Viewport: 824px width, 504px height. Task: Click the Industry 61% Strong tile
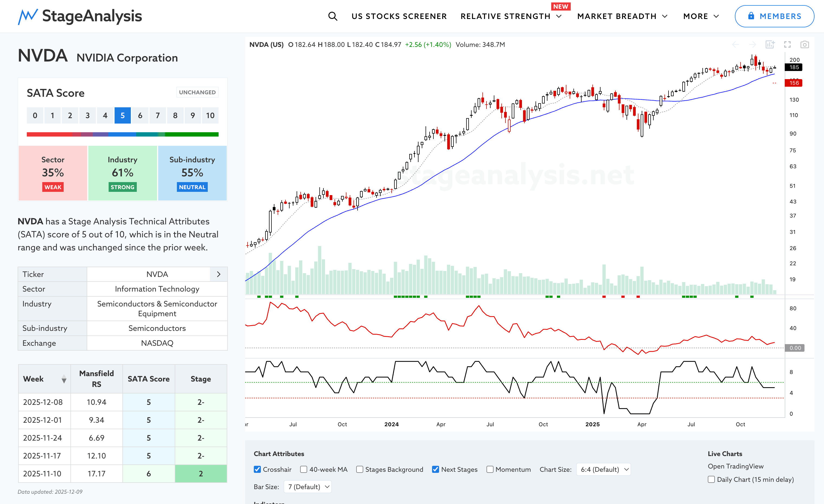click(x=122, y=173)
